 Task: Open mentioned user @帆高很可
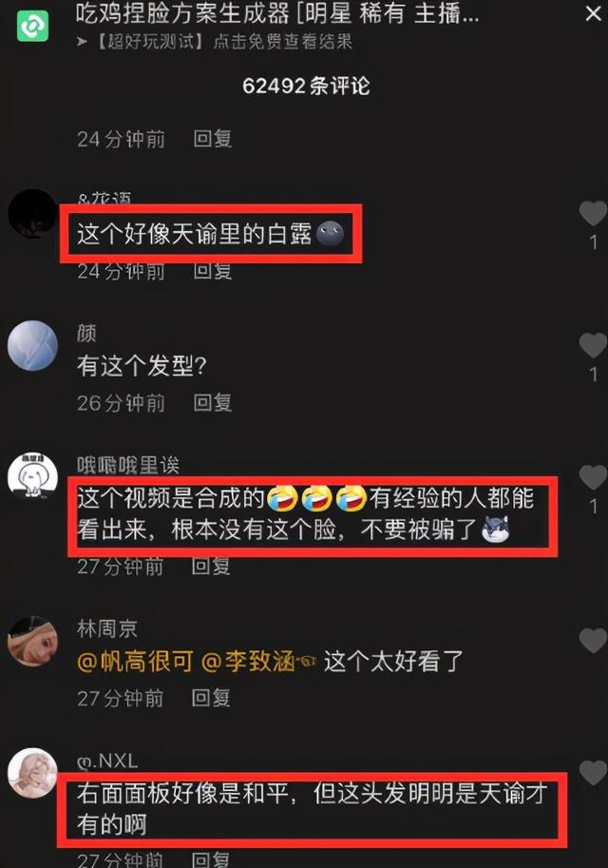pos(135,662)
